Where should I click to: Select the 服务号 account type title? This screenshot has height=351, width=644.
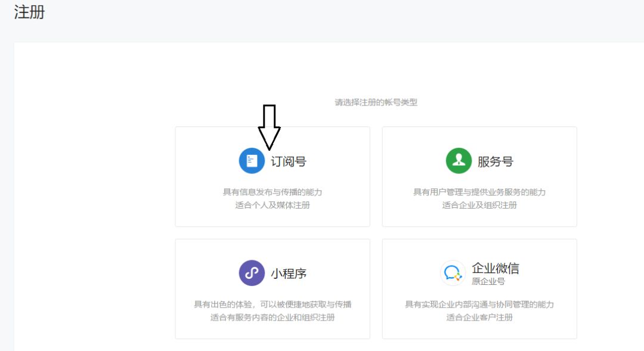pyautogui.click(x=496, y=161)
